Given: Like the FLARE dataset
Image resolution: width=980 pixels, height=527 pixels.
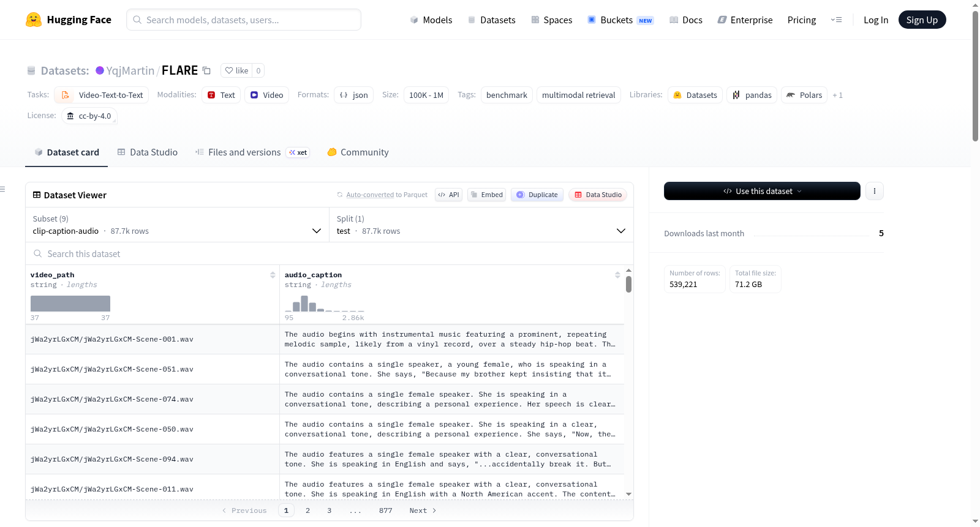Looking at the screenshot, I should click(x=236, y=70).
